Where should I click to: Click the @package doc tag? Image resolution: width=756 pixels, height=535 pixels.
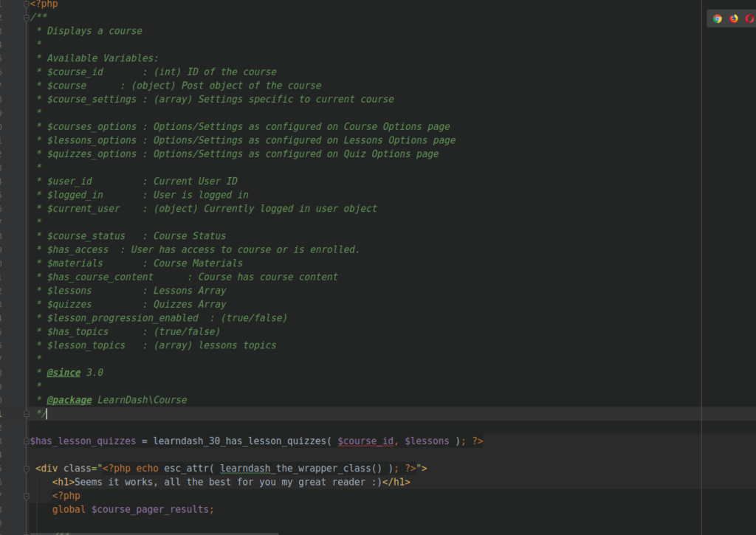[x=69, y=400]
